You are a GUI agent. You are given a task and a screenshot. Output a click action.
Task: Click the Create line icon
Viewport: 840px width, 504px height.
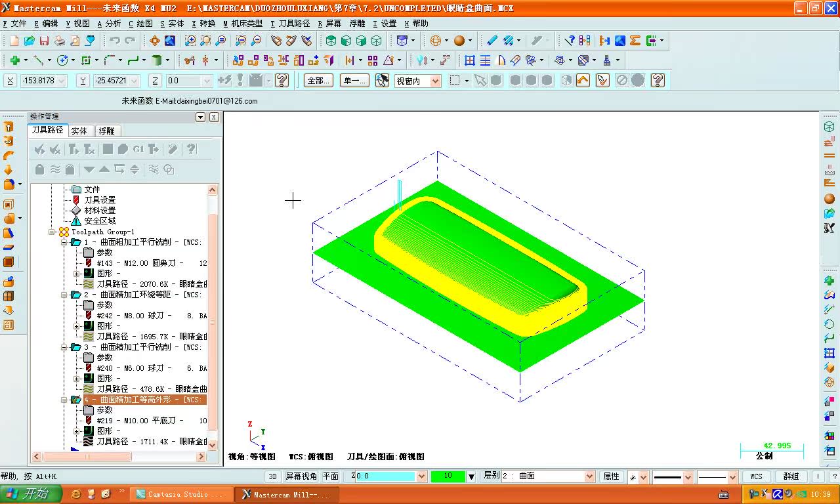38,60
